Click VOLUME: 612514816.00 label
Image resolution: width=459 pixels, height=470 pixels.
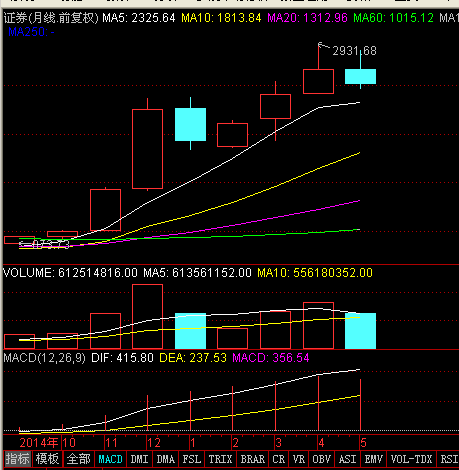tap(70, 273)
